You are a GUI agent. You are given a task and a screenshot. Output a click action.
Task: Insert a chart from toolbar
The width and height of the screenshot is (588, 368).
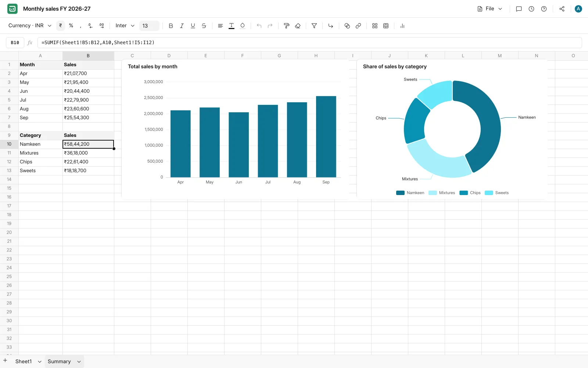click(402, 26)
